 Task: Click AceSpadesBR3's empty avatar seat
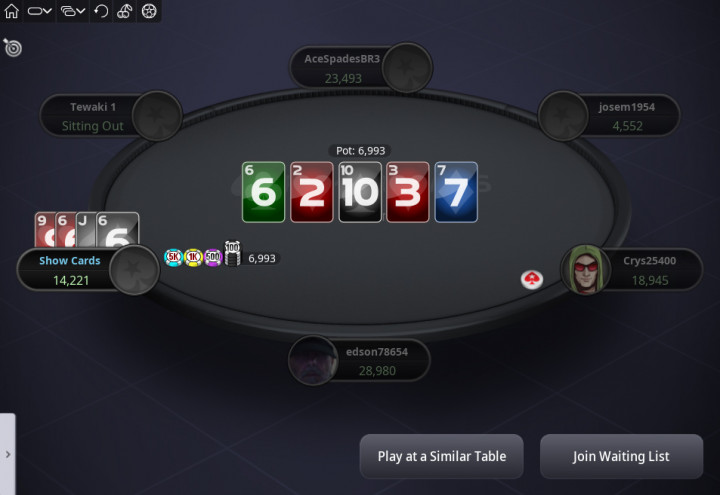tap(407, 68)
